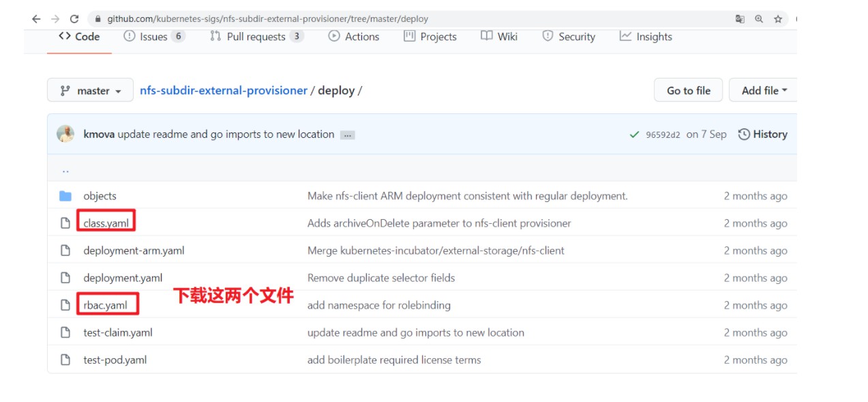Open commit message update readme and go imports
Screen dimensions: 868x402
(x=226, y=134)
